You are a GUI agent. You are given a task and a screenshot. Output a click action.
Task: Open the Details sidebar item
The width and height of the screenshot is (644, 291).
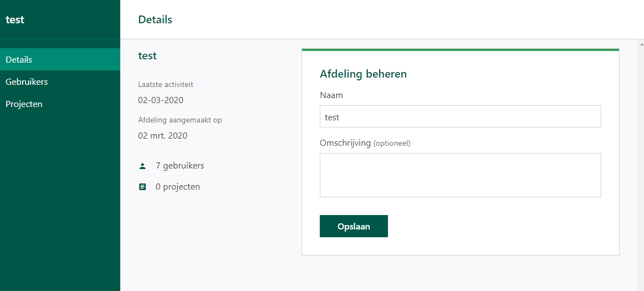pos(60,60)
